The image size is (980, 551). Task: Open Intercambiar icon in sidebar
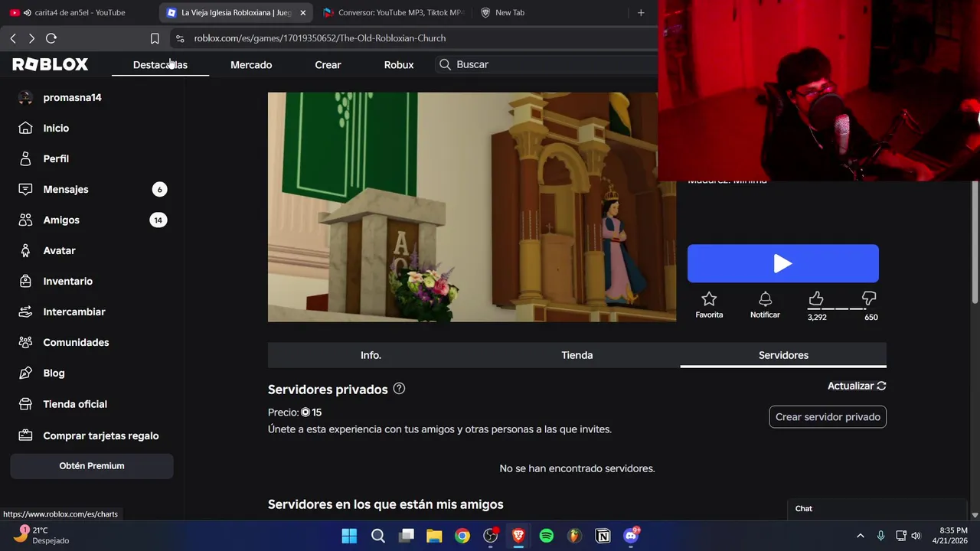(25, 311)
